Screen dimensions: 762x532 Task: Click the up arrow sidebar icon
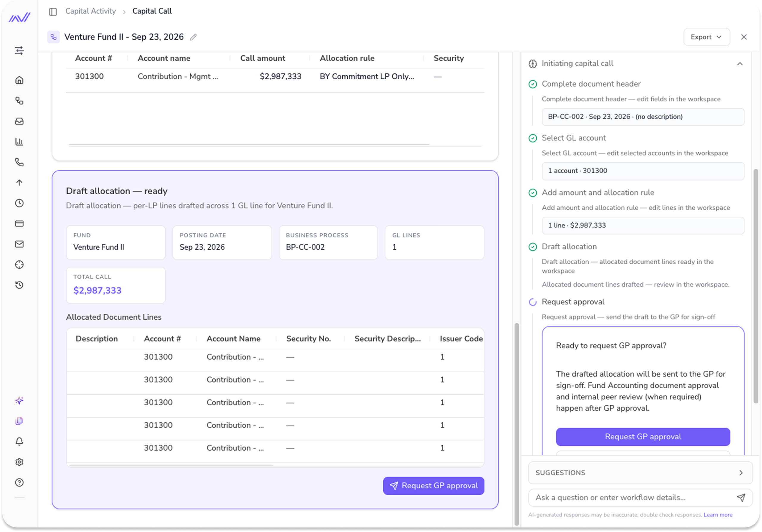click(19, 183)
